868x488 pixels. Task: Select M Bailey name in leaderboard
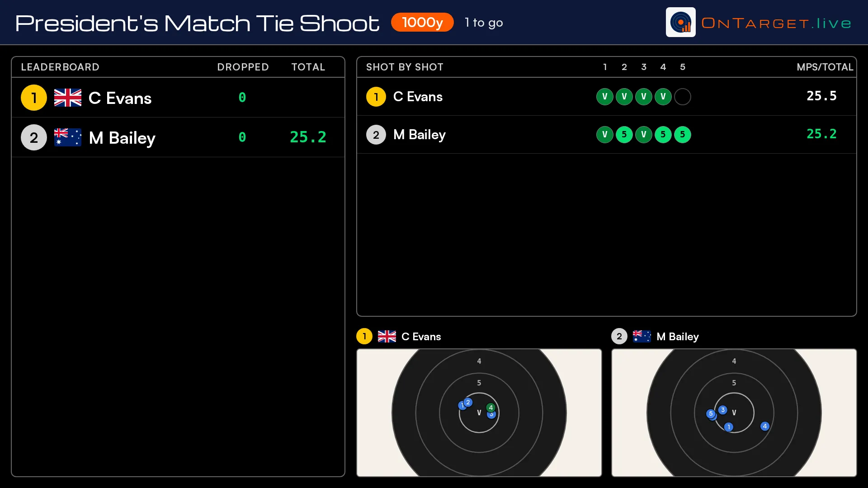[x=122, y=138]
